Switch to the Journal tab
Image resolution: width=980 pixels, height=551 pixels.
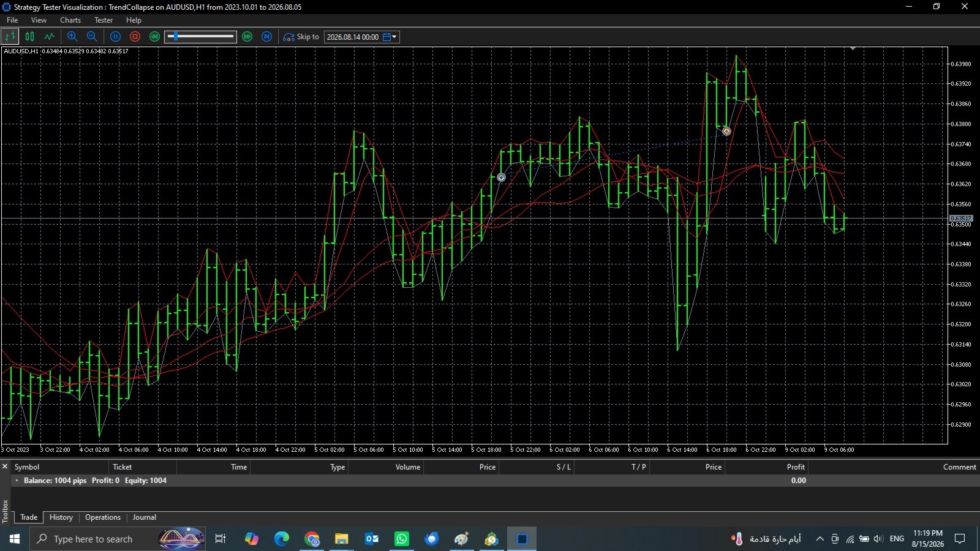(x=145, y=517)
